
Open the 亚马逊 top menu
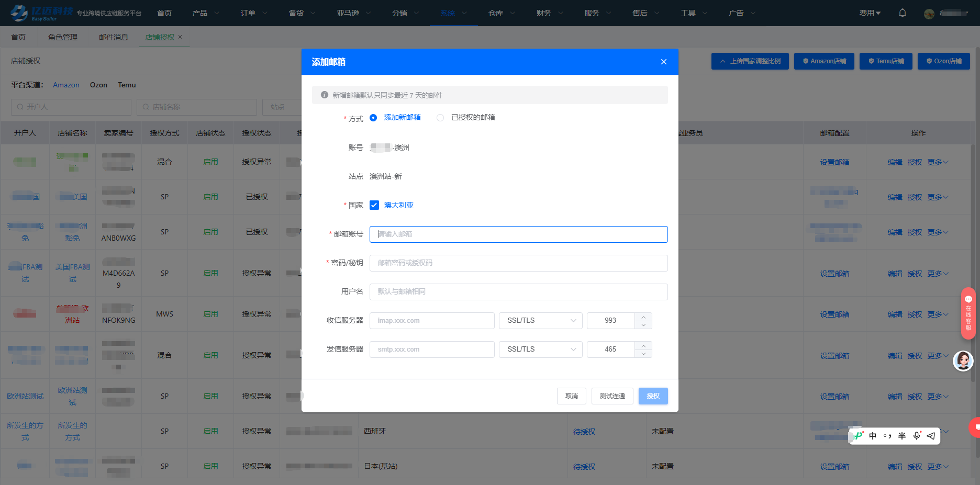pyautogui.click(x=353, y=13)
